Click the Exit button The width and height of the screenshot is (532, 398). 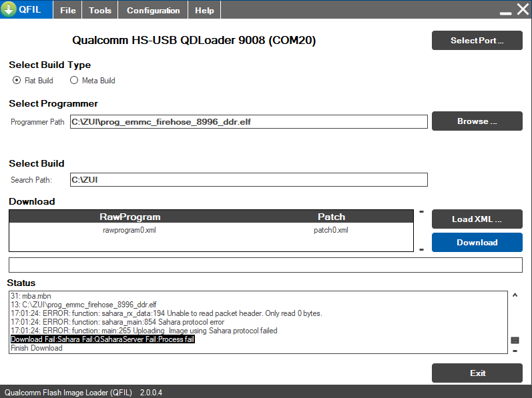(477, 373)
